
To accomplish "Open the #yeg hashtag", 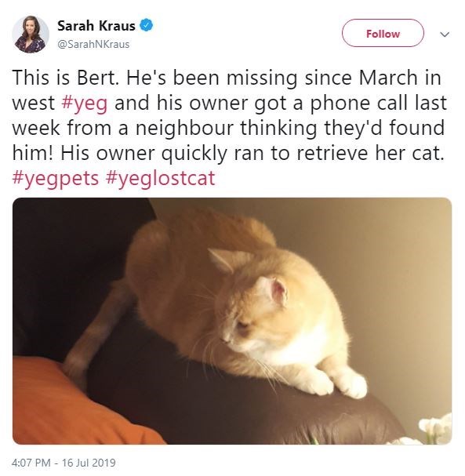I will (x=85, y=104).
